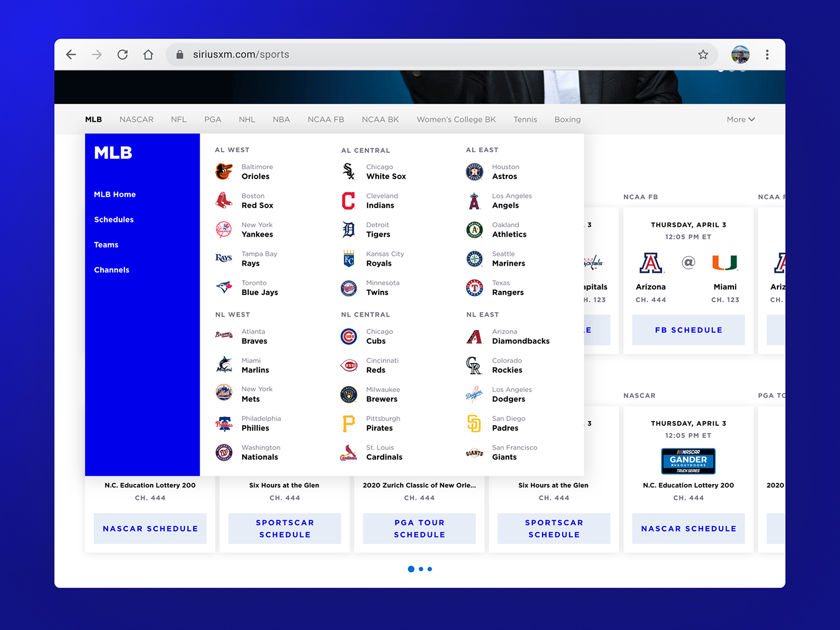840x630 pixels.
Task: Click the Atlanta Braves team link
Action: click(x=241, y=337)
